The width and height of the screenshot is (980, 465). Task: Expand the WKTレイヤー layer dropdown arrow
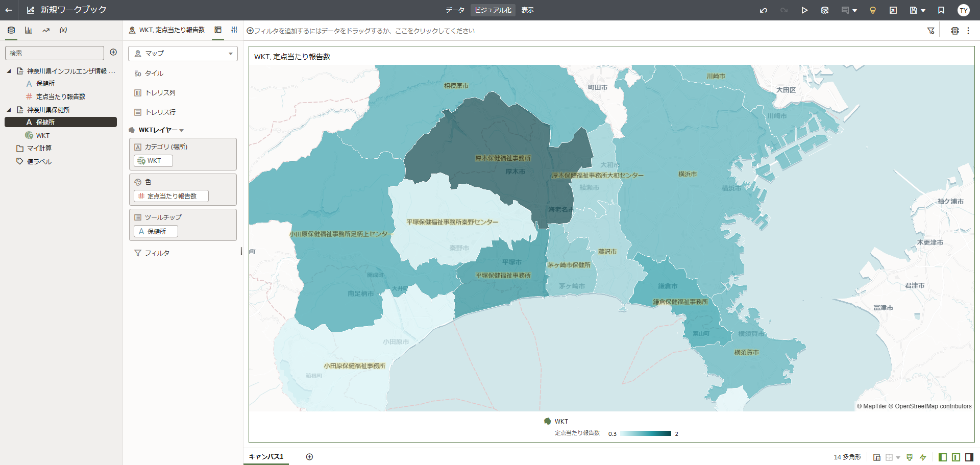click(182, 131)
